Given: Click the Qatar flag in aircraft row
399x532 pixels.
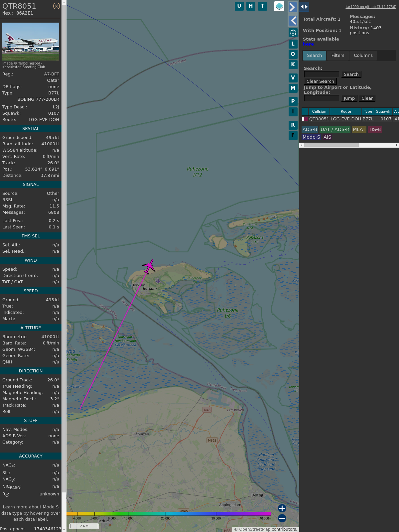Looking at the screenshot, I should (x=305, y=119).
